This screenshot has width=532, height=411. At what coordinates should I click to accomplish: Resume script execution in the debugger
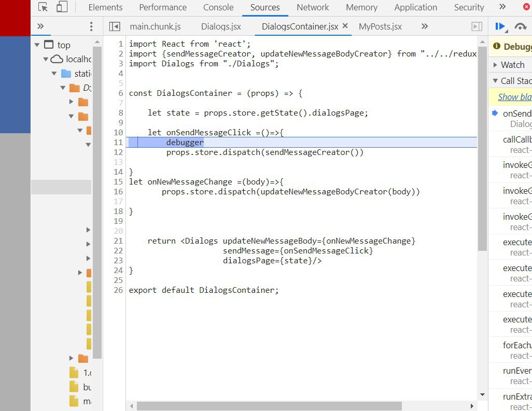(500, 26)
